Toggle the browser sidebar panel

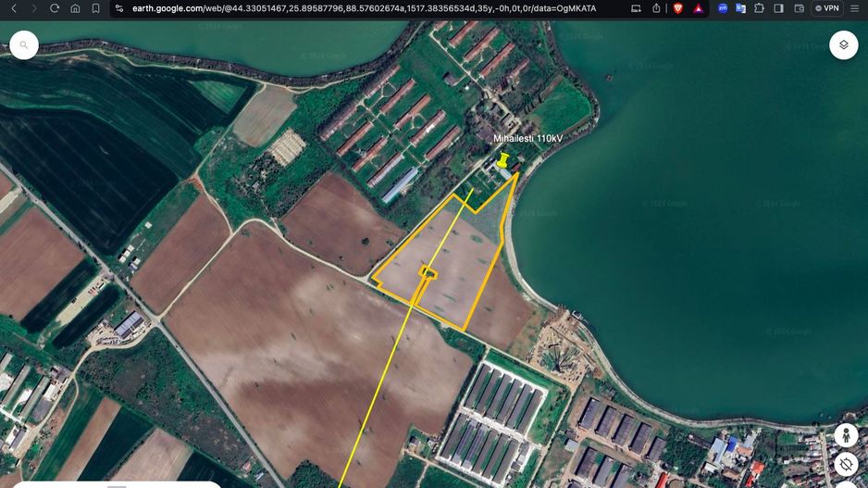(x=778, y=8)
